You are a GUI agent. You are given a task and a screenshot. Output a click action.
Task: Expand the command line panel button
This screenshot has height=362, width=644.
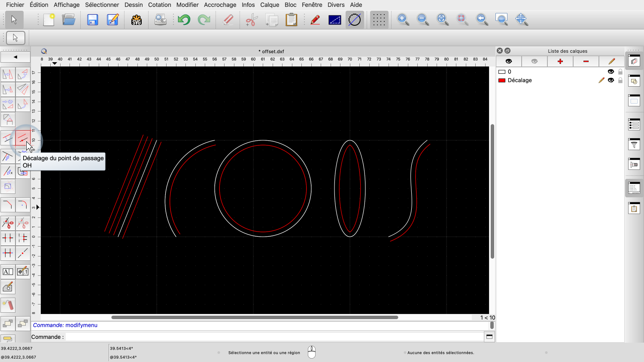click(489, 337)
